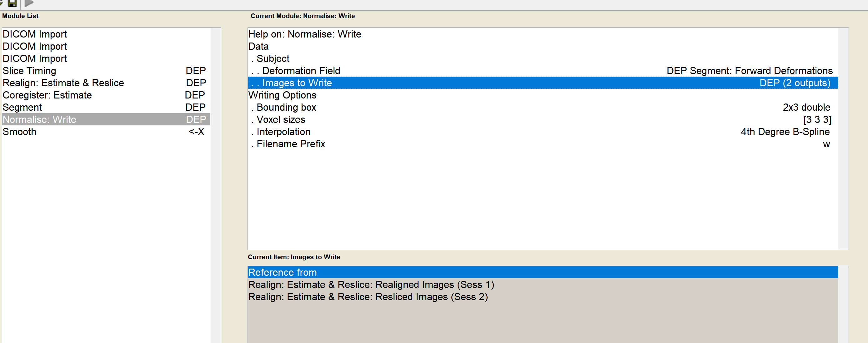Viewport: 868px width, 343px height.
Task: Select the first DICOM Import module
Action: click(x=106, y=34)
